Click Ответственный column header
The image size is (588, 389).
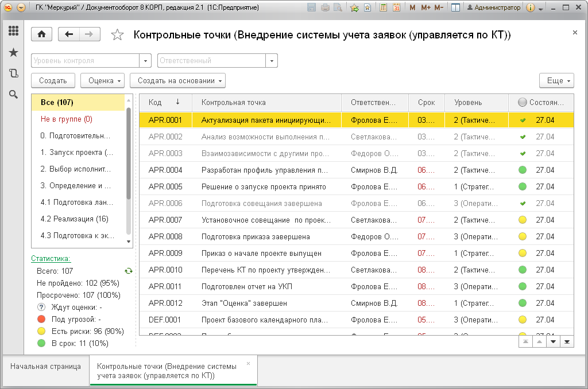click(x=375, y=102)
